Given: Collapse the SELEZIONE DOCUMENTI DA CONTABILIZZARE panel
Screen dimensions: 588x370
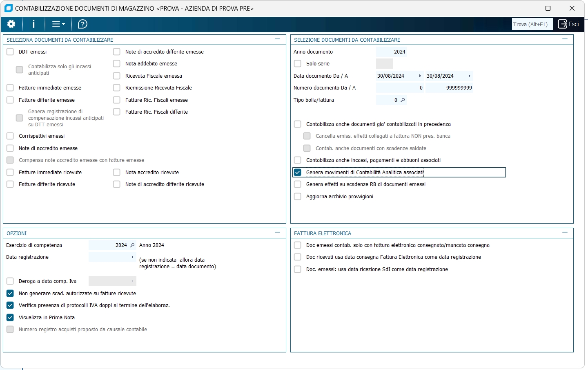Looking at the screenshot, I should point(565,39).
